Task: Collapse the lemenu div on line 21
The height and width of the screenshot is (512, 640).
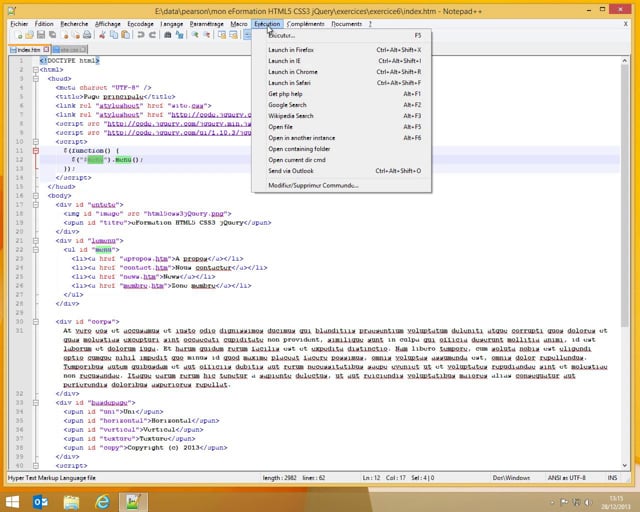Action: click(36, 240)
